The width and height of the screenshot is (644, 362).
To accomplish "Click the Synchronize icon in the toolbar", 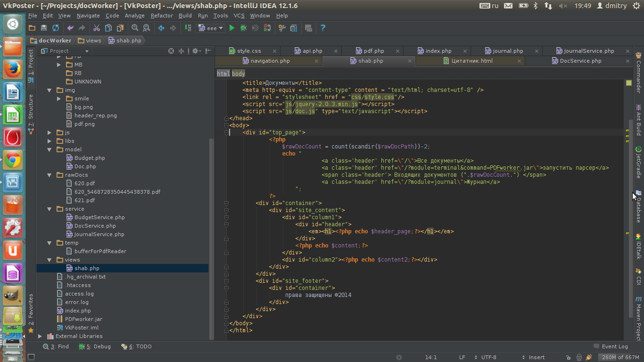I will pos(56,28).
